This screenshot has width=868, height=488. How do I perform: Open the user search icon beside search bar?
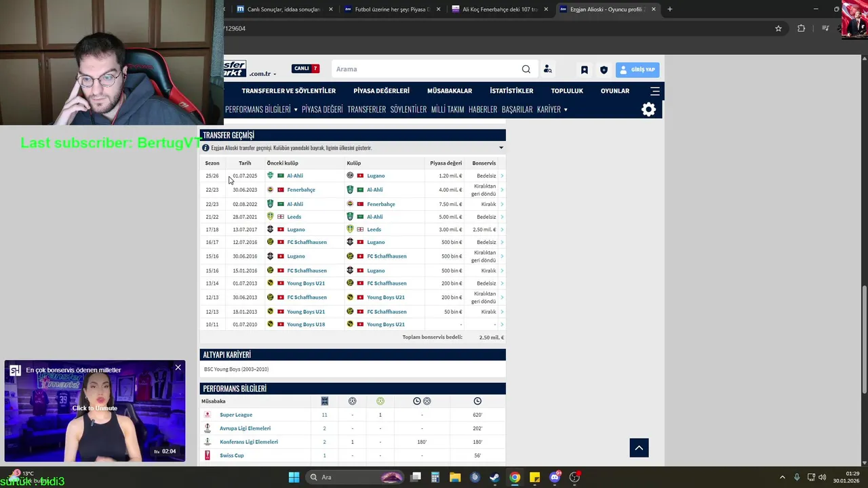(548, 69)
